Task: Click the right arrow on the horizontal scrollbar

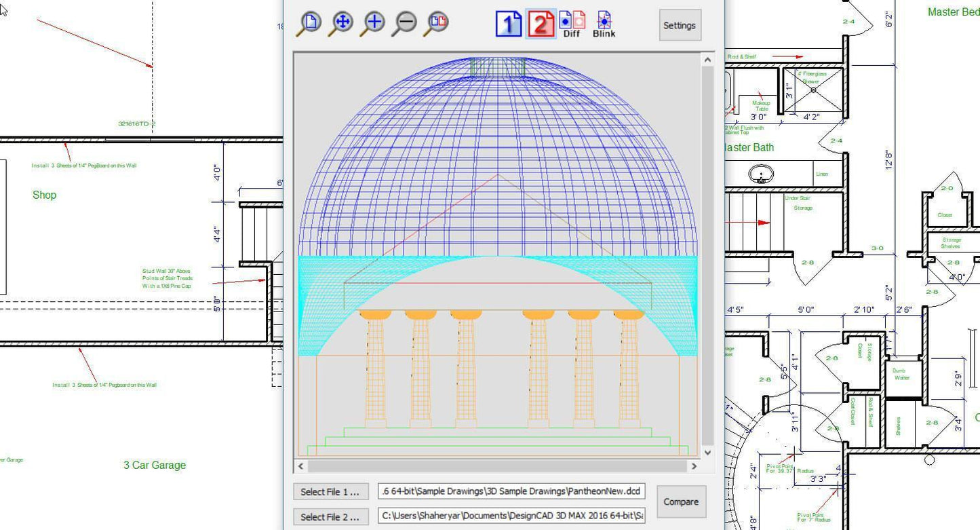Action: click(694, 466)
